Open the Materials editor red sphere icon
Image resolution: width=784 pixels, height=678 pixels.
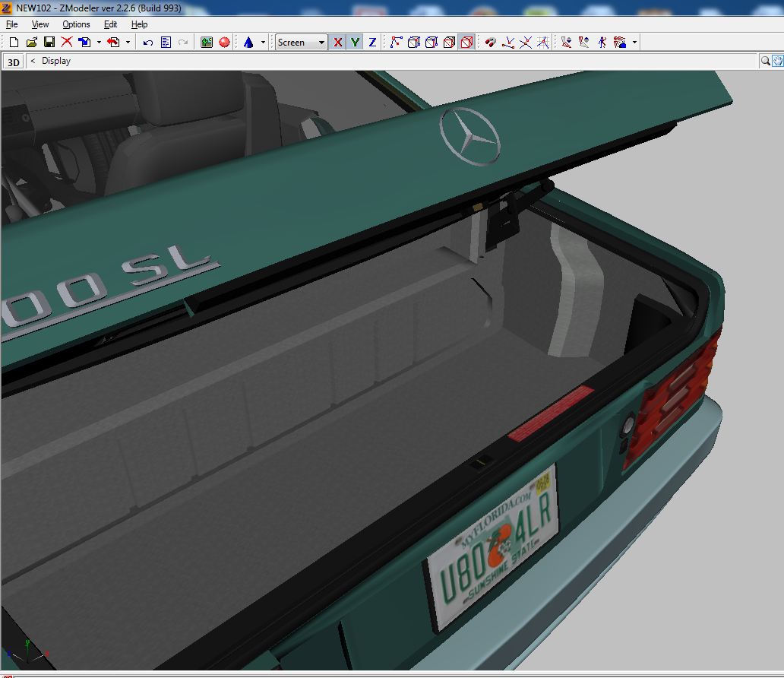click(x=224, y=43)
